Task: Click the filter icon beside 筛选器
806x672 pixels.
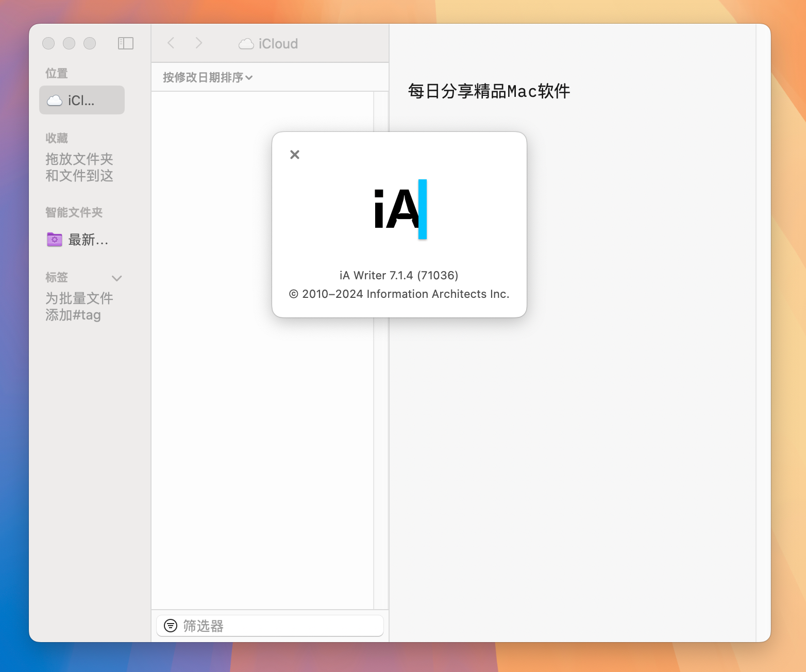Action: (x=171, y=626)
